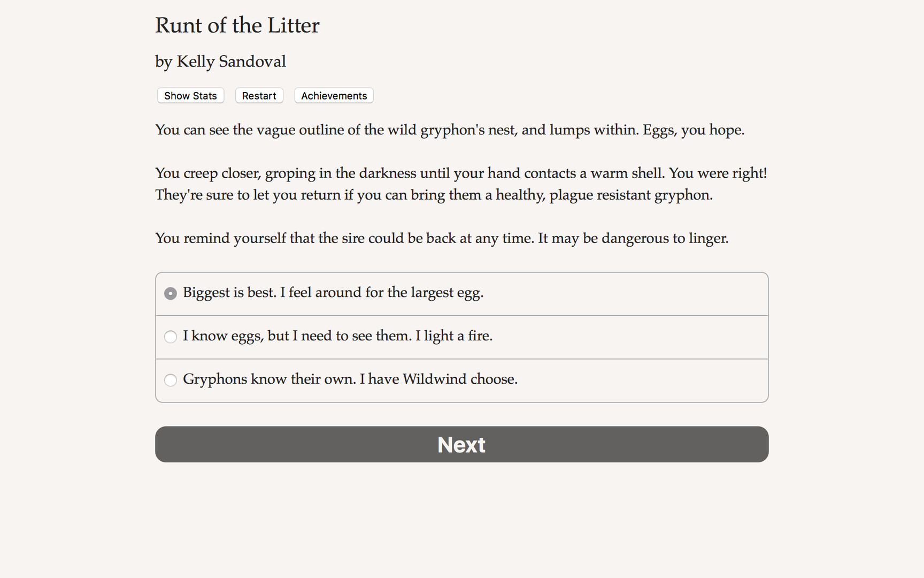Screen dimensions: 924x578
Task: Click the author name Kelly Sandoval
Action: tap(220, 62)
